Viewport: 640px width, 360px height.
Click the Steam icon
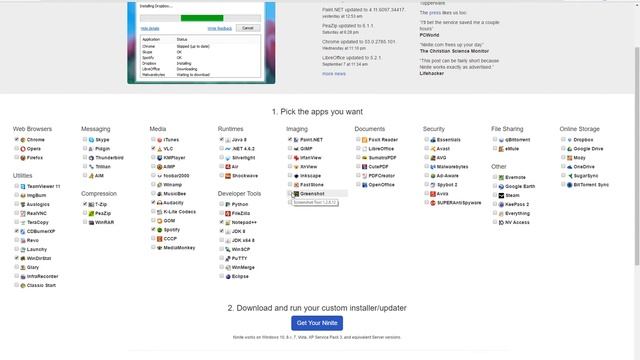pyautogui.click(x=501, y=195)
